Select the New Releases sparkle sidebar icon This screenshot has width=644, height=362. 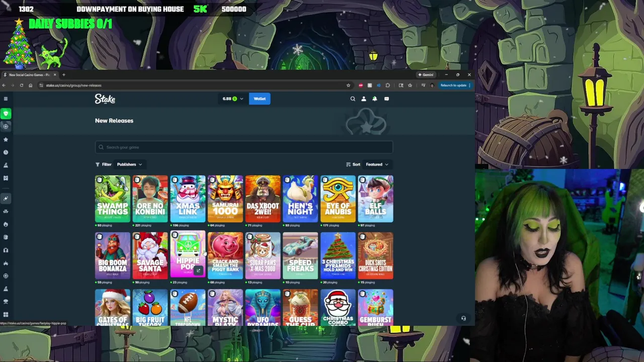(6, 199)
